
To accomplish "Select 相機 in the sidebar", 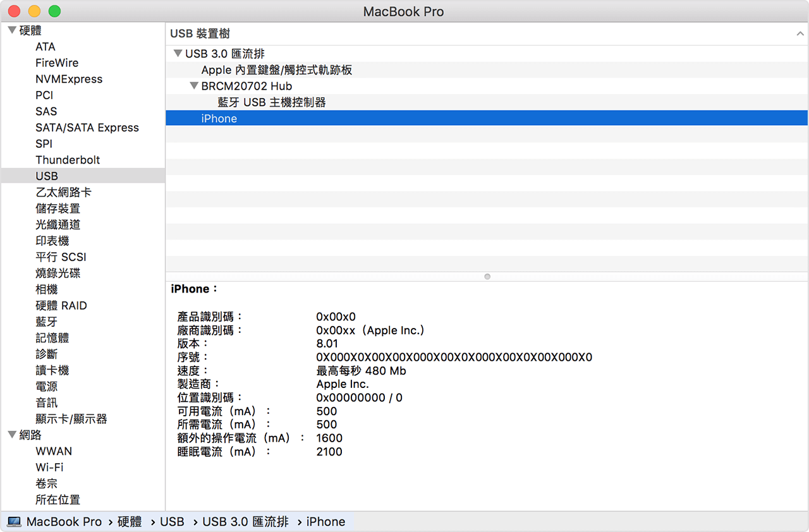I will point(46,289).
